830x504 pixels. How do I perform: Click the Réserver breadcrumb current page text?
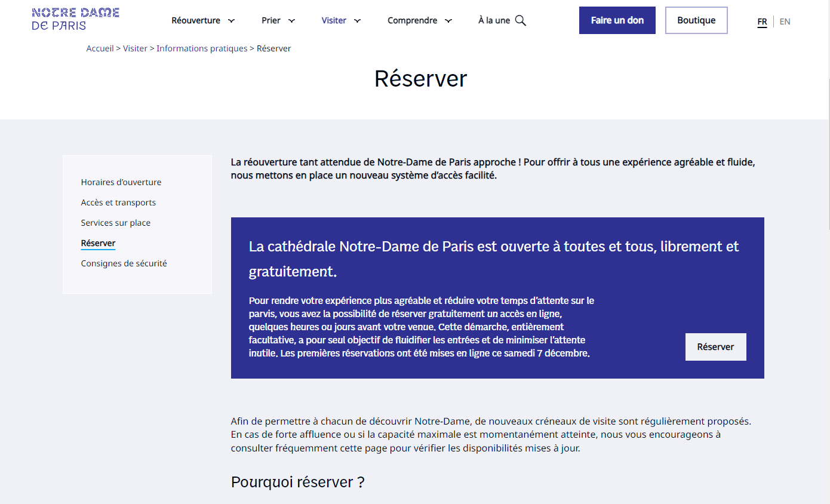[x=273, y=48]
